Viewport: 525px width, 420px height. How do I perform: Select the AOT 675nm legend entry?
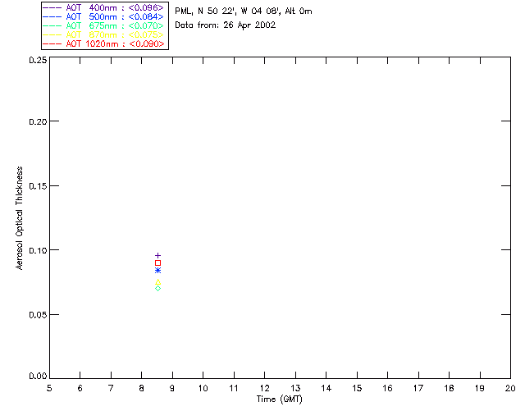point(103,25)
